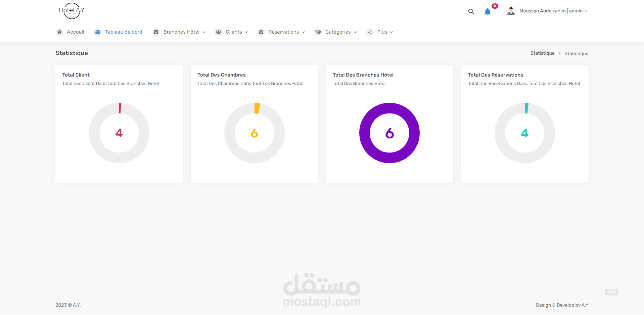Click the red number 4 in Total Client
The image size is (644, 315).
[119, 133]
